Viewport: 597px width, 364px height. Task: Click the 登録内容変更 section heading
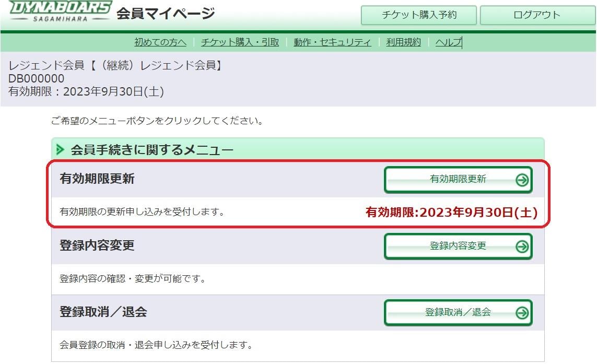point(97,245)
